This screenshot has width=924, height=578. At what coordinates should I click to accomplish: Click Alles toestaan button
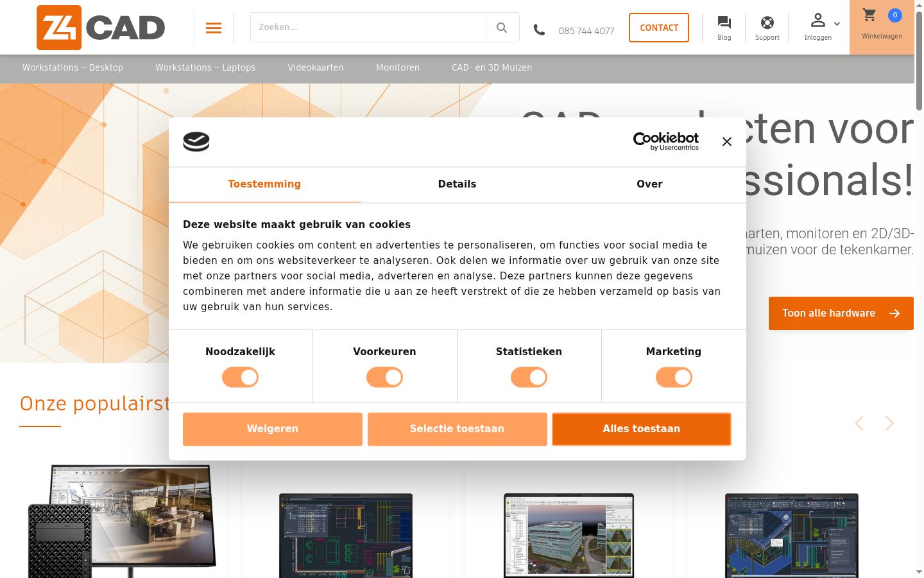tap(642, 429)
